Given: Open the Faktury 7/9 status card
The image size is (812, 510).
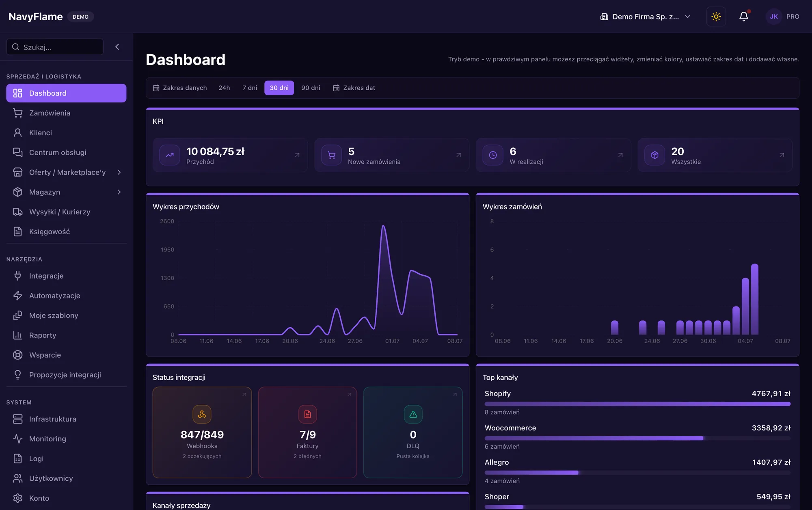Looking at the screenshot, I should tap(307, 432).
